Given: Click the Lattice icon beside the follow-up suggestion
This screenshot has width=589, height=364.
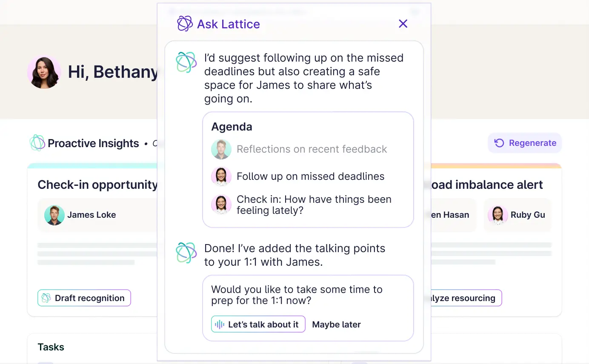Looking at the screenshot, I should pyautogui.click(x=186, y=62).
